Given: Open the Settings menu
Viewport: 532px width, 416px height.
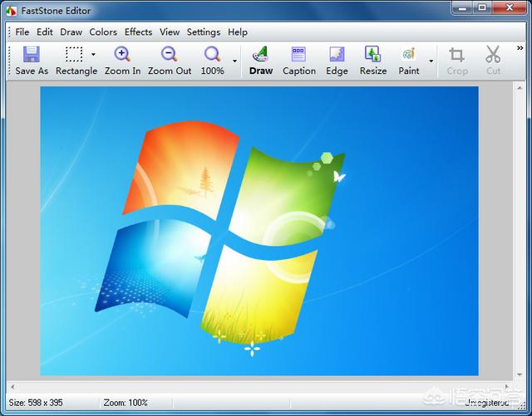Looking at the screenshot, I should click(204, 32).
